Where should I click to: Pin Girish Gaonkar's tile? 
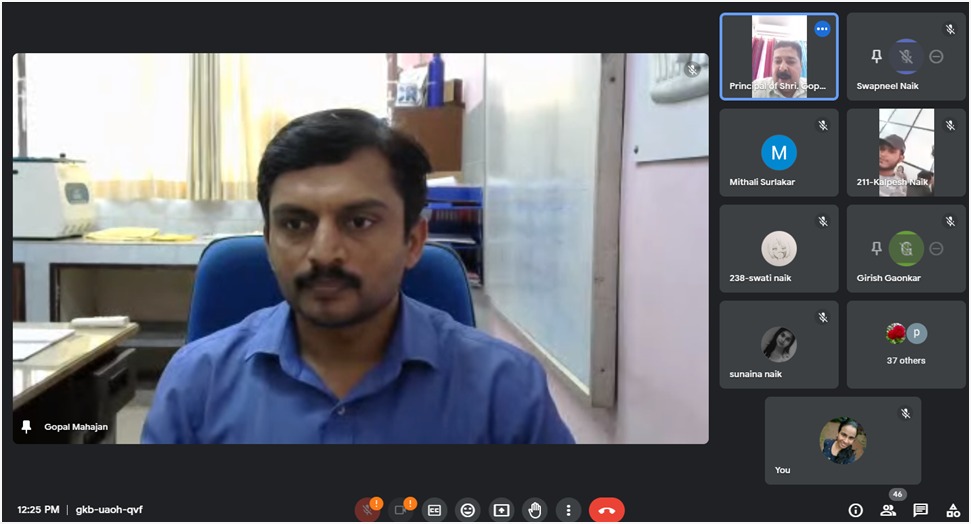(876, 248)
